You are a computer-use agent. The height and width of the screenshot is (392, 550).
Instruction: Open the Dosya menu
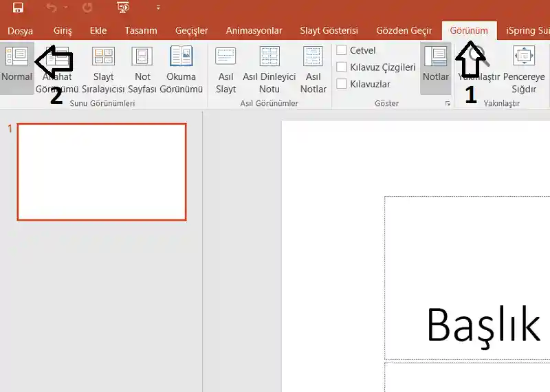20,31
